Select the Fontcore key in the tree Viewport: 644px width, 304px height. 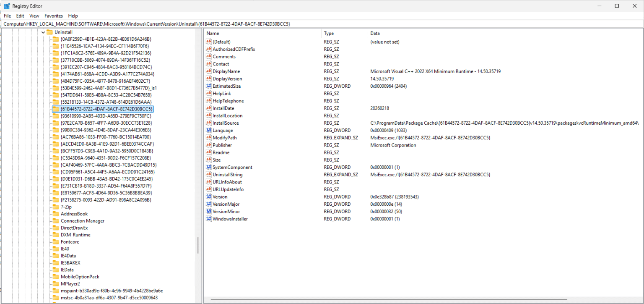coord(70,242)
